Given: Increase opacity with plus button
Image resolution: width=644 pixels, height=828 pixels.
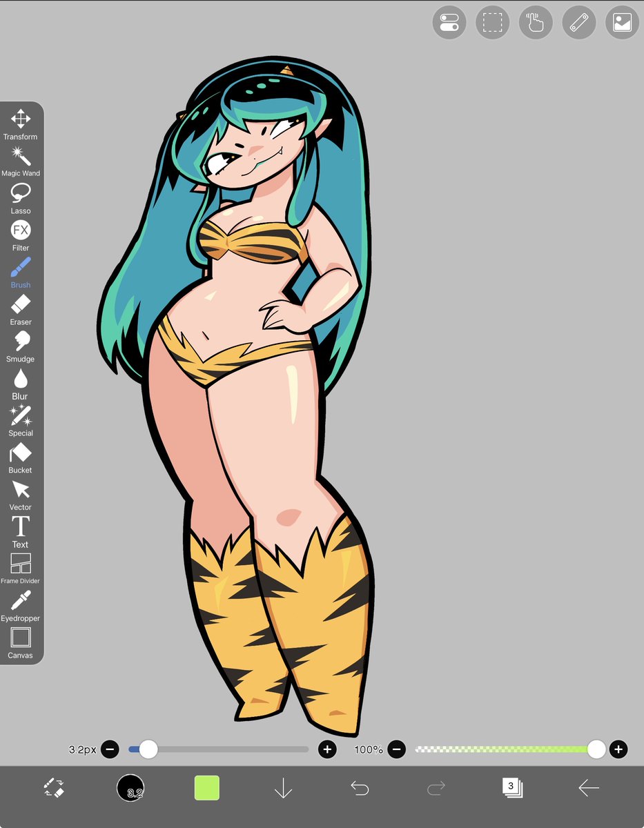Looking at the screenshot, I should [618, 749].
